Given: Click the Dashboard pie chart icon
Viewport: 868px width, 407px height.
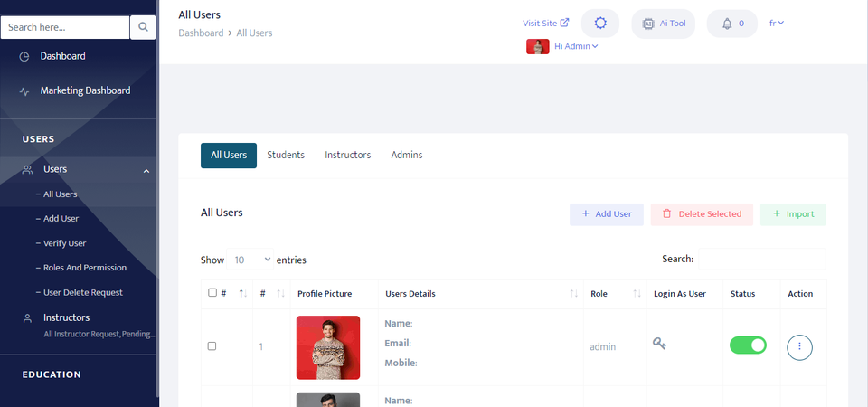Looking at the screenshot, I should click(24, 56).
